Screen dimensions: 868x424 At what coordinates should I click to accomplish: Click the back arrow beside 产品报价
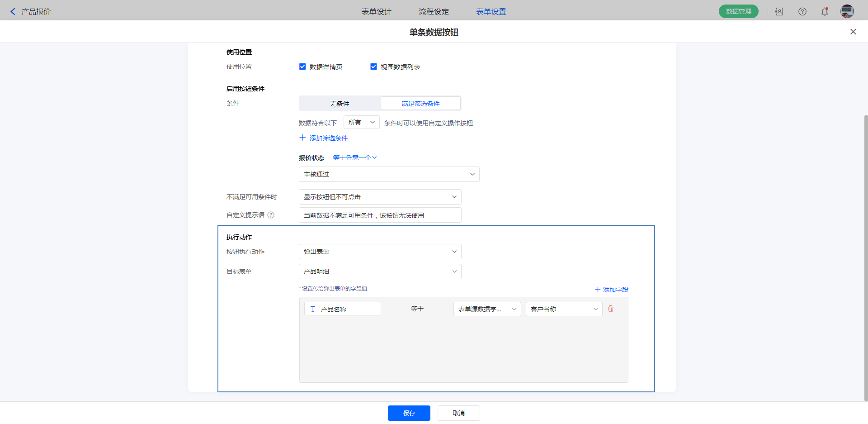point(13,12)
